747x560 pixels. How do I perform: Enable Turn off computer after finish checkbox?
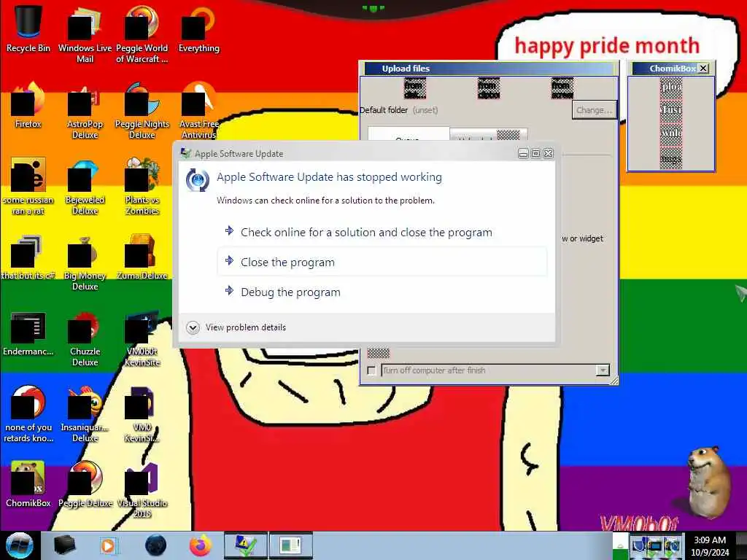click(x=371, y=370)
